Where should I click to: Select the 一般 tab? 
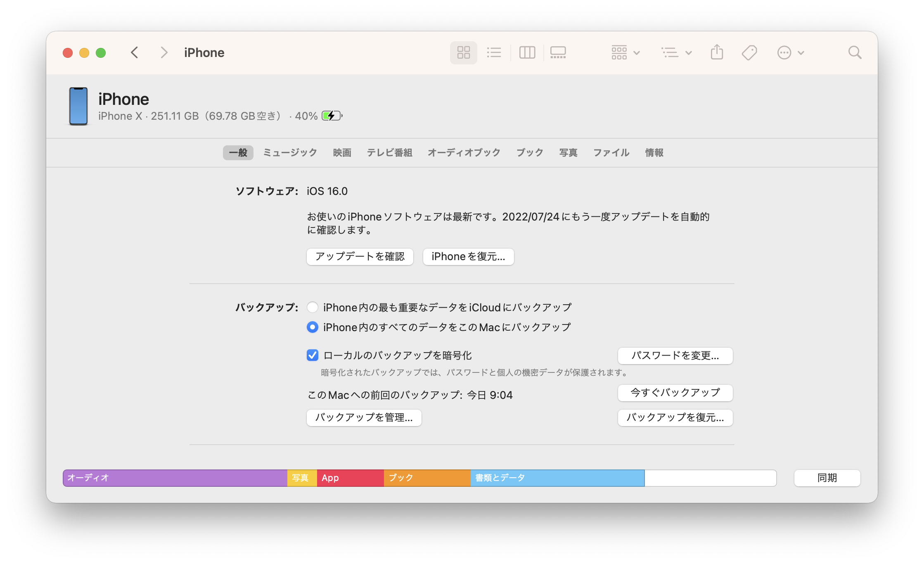(238, 153)
